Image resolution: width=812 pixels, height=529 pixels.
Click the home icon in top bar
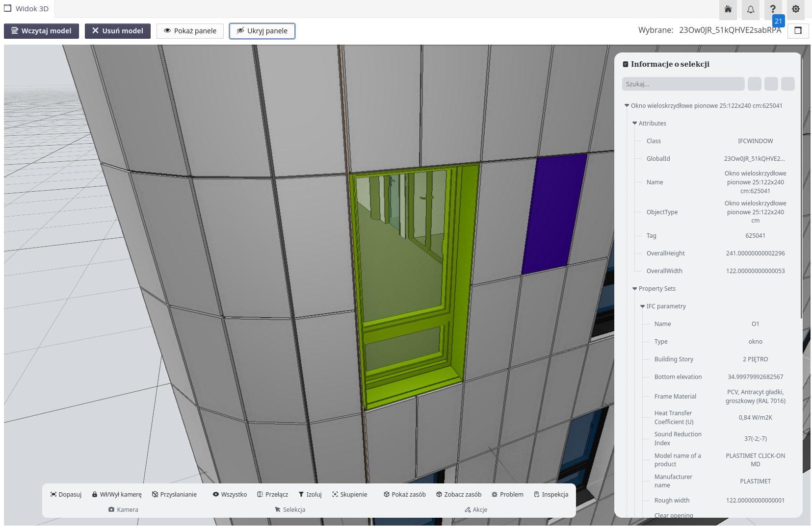tap(728, 9)
